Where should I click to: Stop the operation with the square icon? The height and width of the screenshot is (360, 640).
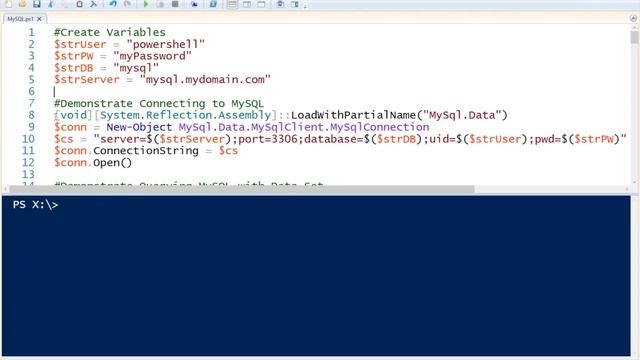[175, 4]
